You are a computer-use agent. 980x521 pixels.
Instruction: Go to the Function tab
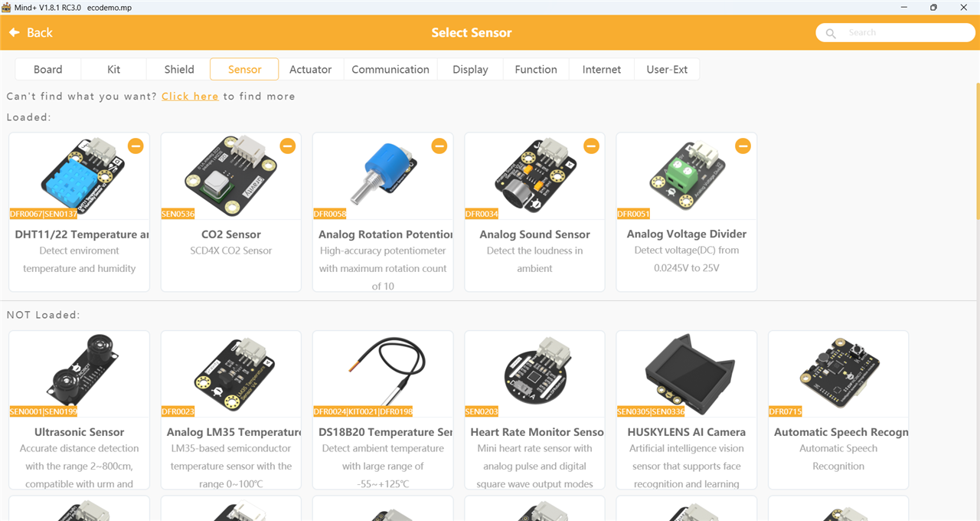[x=536, y=69]
